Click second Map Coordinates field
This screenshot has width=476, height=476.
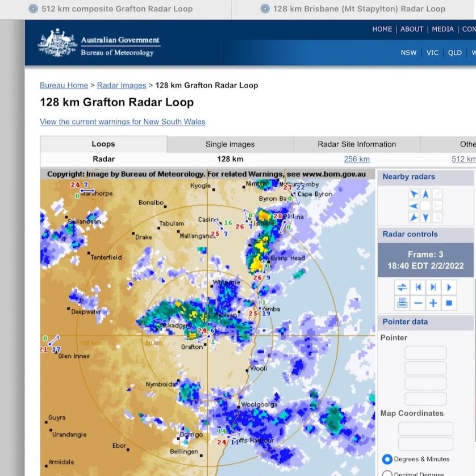click(425, 444)
